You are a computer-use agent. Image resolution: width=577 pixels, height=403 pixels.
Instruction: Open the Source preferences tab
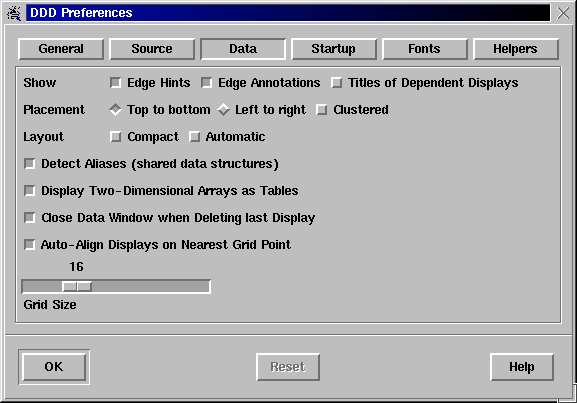coord(152,49)
